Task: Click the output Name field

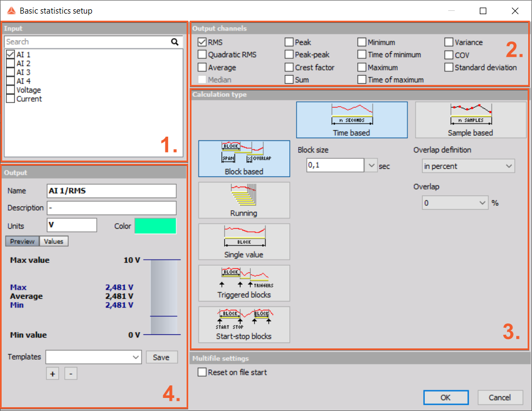Action: [112, 191]
